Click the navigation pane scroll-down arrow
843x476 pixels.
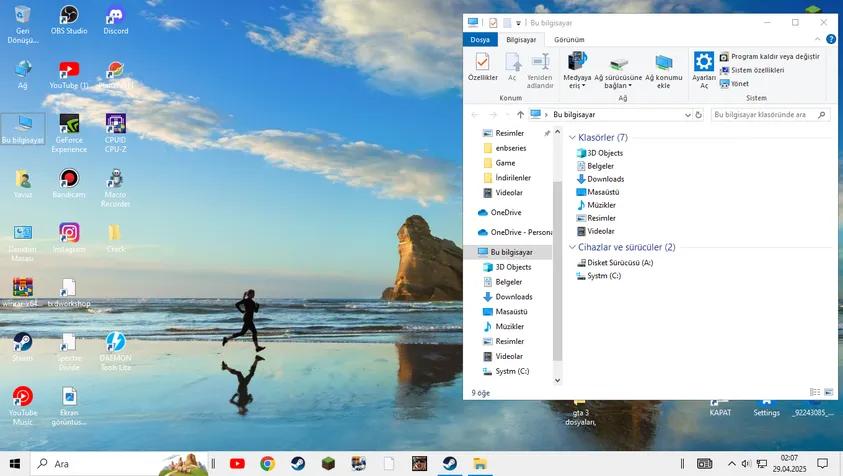(x=557, y=380)
